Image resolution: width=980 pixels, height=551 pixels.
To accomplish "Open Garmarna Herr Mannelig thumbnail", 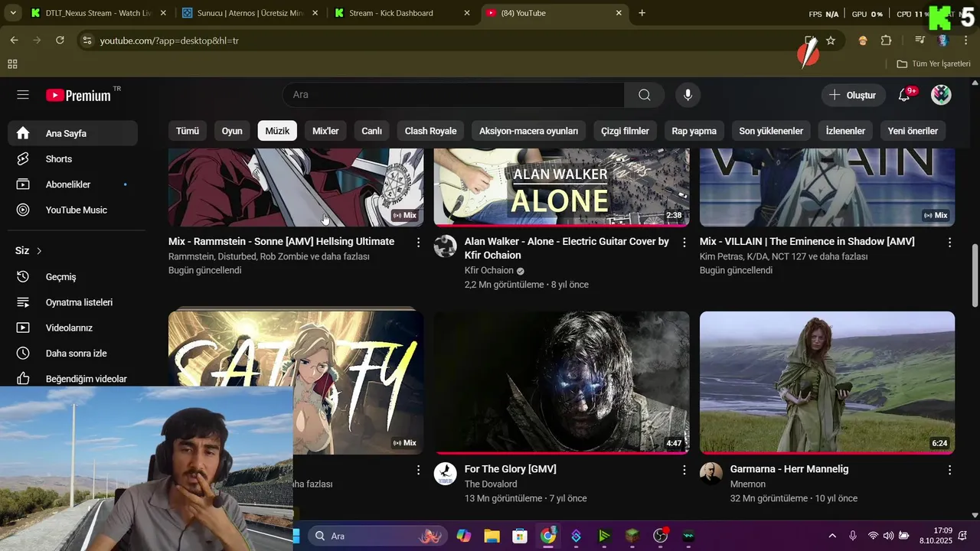I will [x=827, y=383].
